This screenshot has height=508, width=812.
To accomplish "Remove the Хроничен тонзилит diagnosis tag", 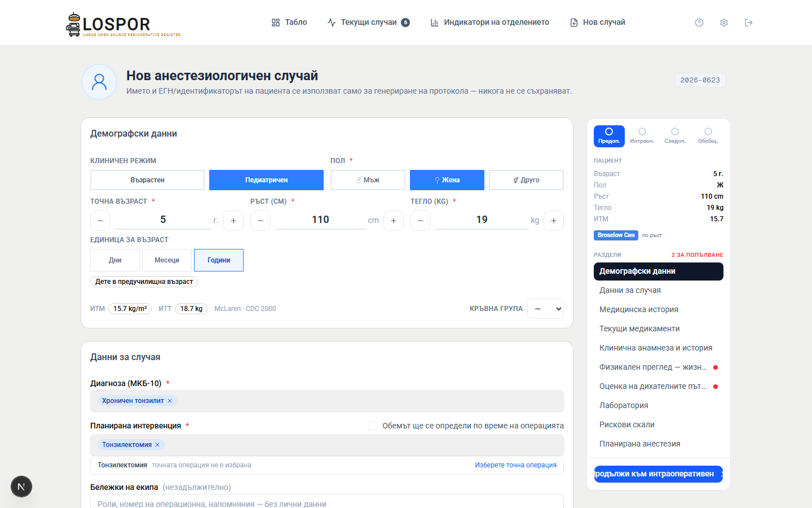I will 170,401.
